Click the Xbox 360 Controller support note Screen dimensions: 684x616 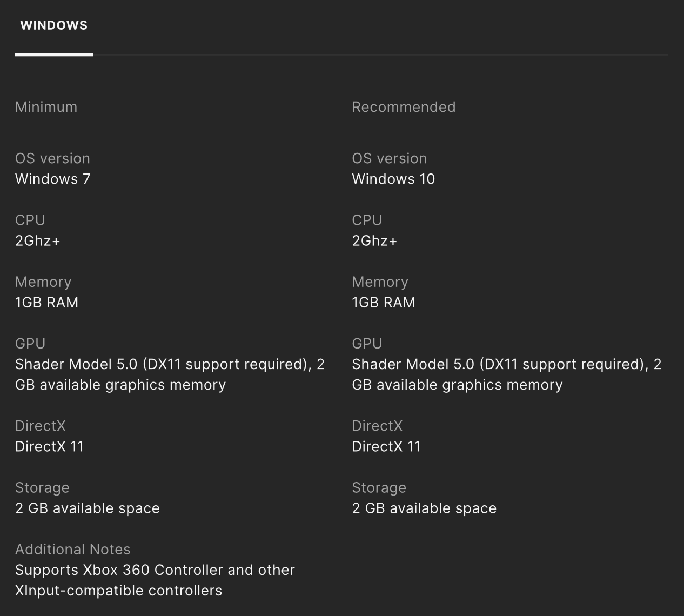tap(155, 580)
